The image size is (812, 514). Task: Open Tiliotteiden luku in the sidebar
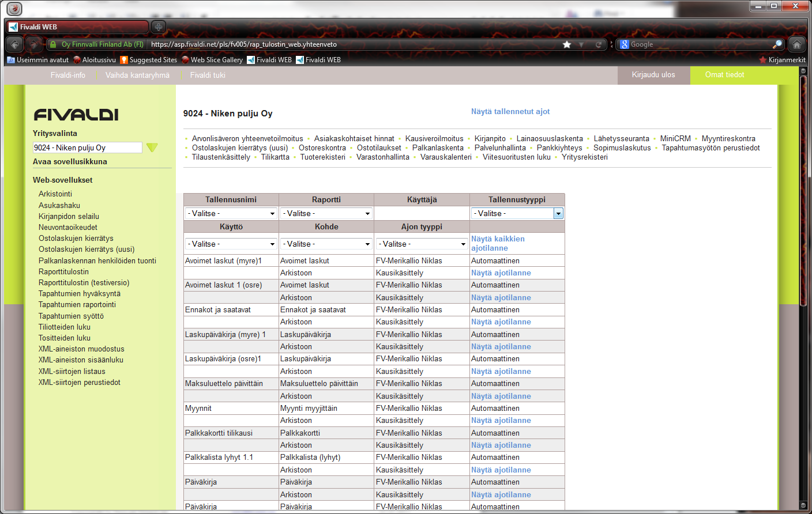click(65, 327)
